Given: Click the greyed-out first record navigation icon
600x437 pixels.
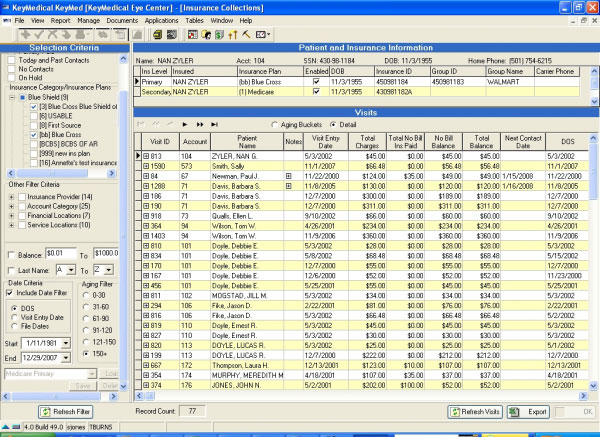Looking at the screenshot, I should click(x=141, y=124).
